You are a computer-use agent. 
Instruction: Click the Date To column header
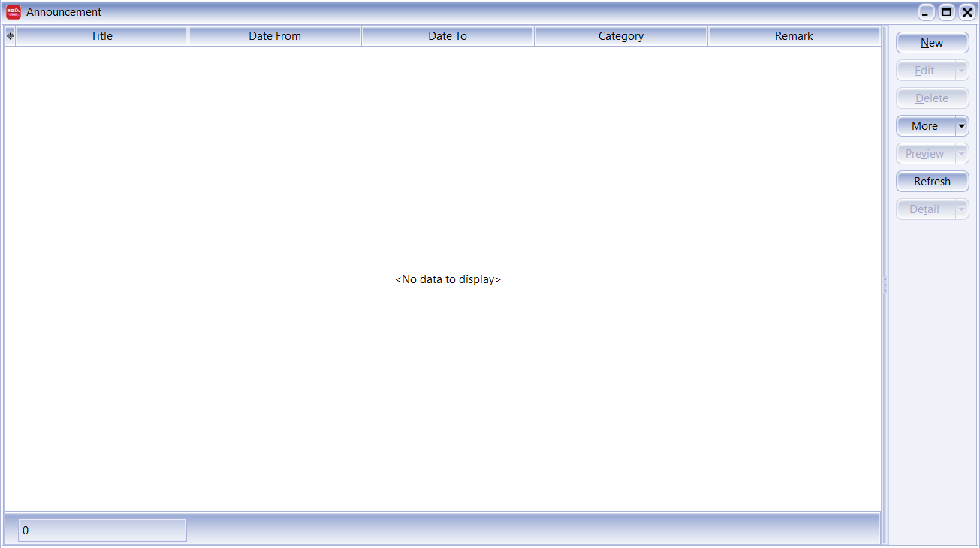pos(448,36)
